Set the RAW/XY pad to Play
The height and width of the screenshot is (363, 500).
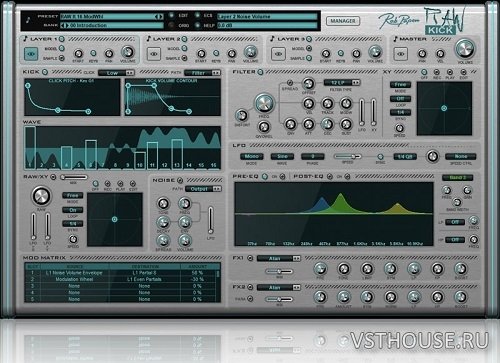tap(120, 183)
